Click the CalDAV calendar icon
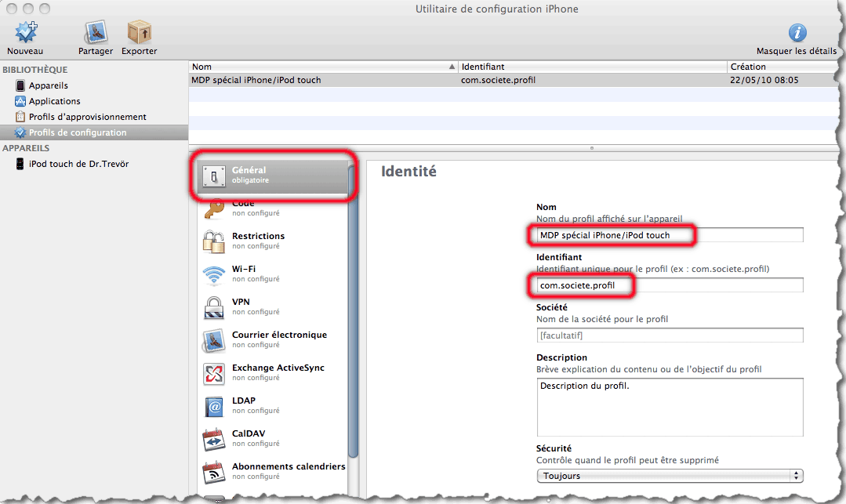 coord(214,440)
